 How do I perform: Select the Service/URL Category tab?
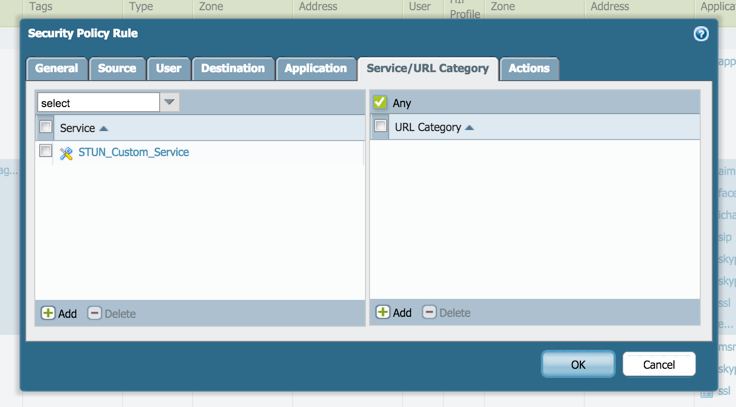pos(428,69)
